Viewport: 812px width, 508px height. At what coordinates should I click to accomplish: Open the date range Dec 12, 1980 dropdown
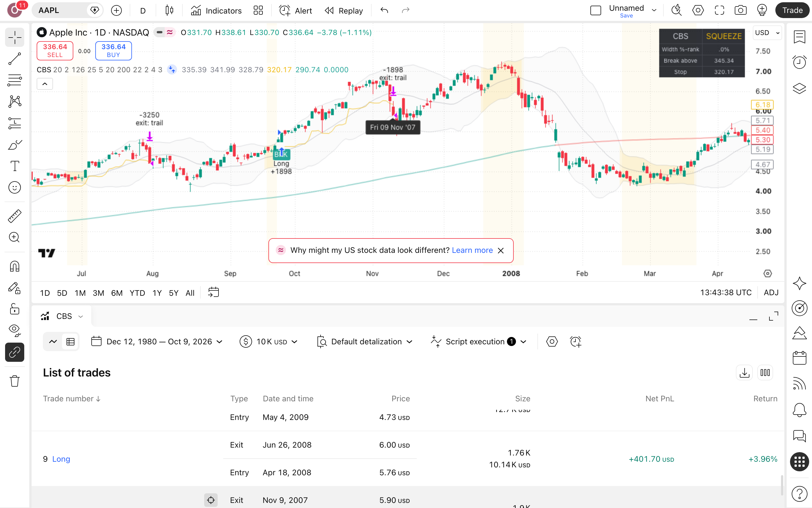(157, 342)
